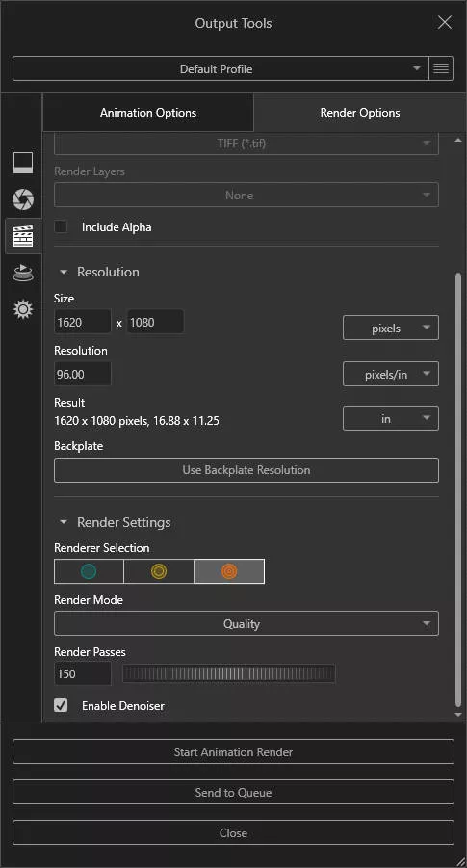This screenshot has height=868, width=467.
Task: Open the size units pixels dropdown
Action: [391, 328]
